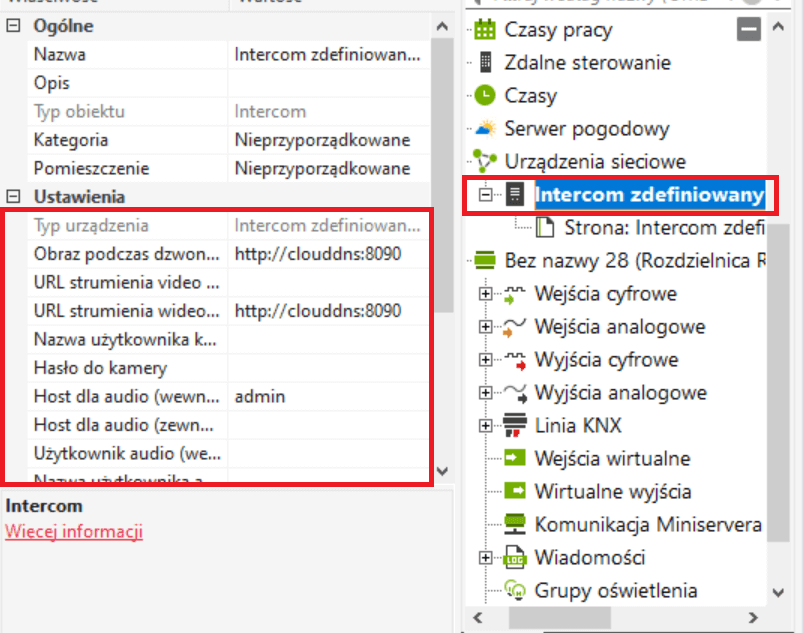Click the Komunikacja Miniservera icon
The width and height of the screenshot is (804, 633).
pos(515,524)
